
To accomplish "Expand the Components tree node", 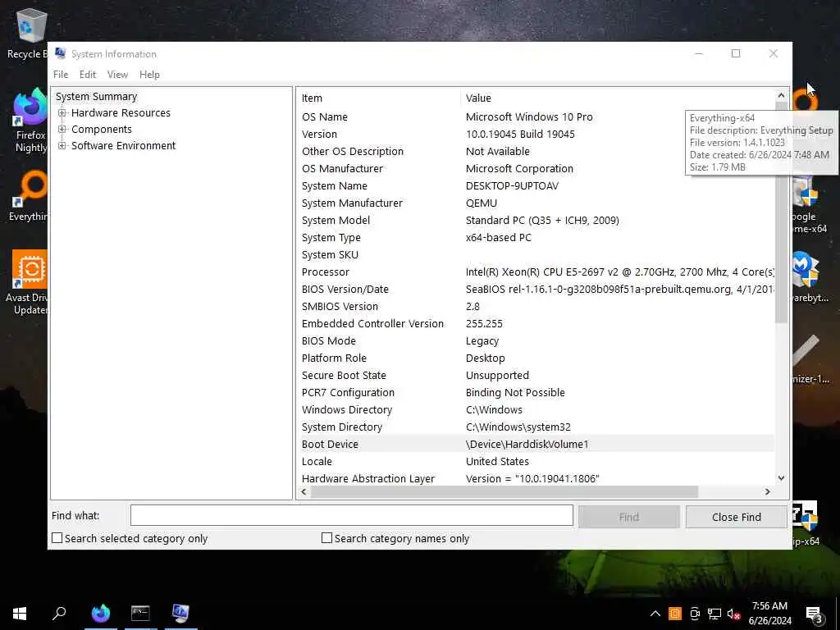I will coord(62,129).
